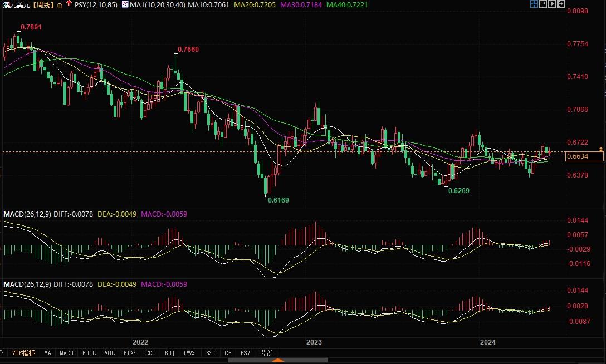Open PSY(12,10,85) indicator parameters

click(x=95, y=5)
